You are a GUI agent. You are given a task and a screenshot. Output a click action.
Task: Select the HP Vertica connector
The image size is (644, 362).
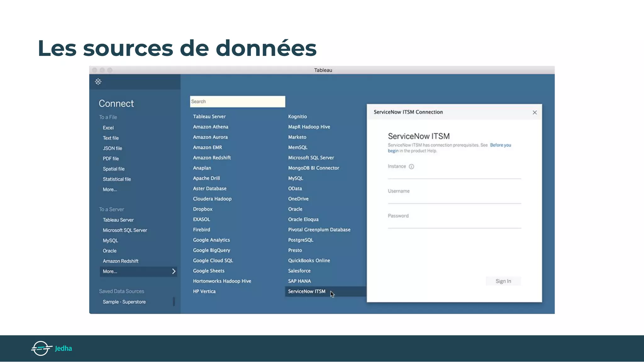pos(204,291)
